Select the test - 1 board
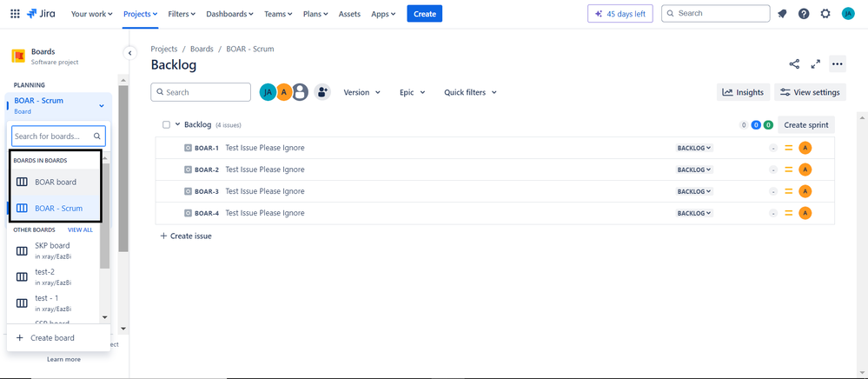The width and height of the screenshot is (868, 379). tap(54, 303)
